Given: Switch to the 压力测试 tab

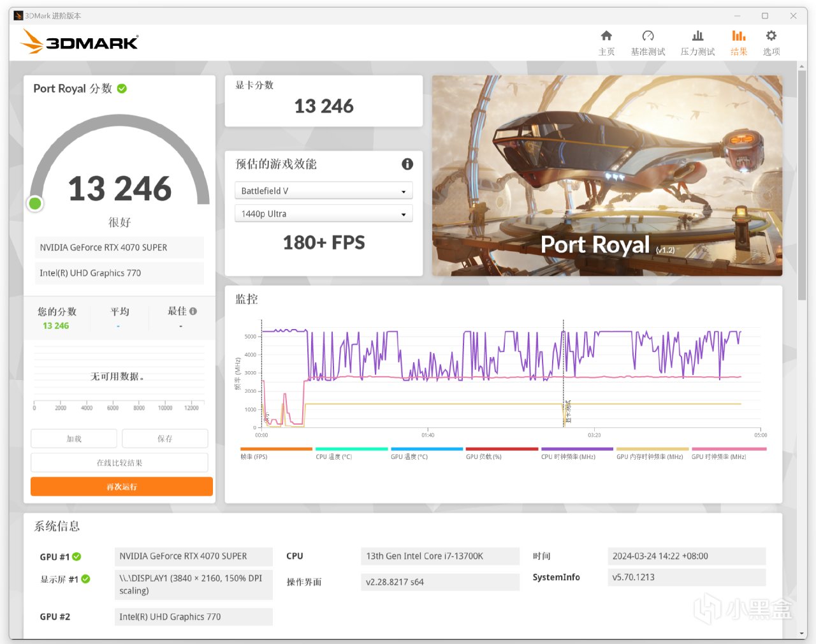Looking at the screenshot, I should tap(697, 43).
